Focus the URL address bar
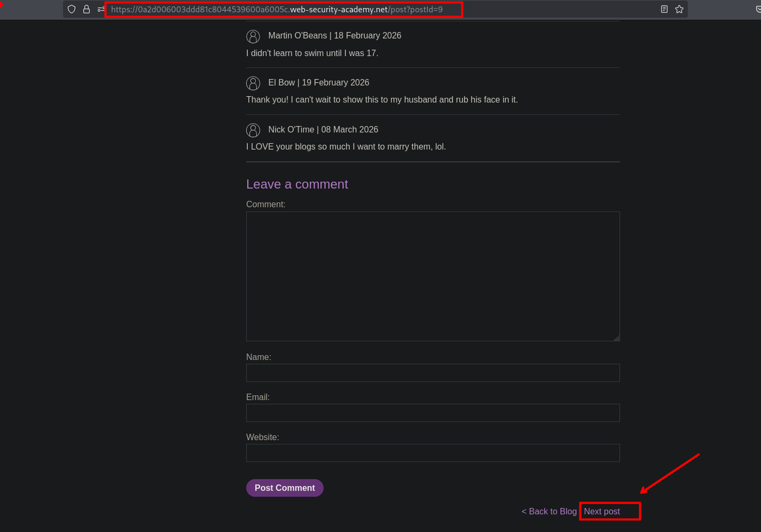This screenshot has height=532, width=761. tap(283, 10)
